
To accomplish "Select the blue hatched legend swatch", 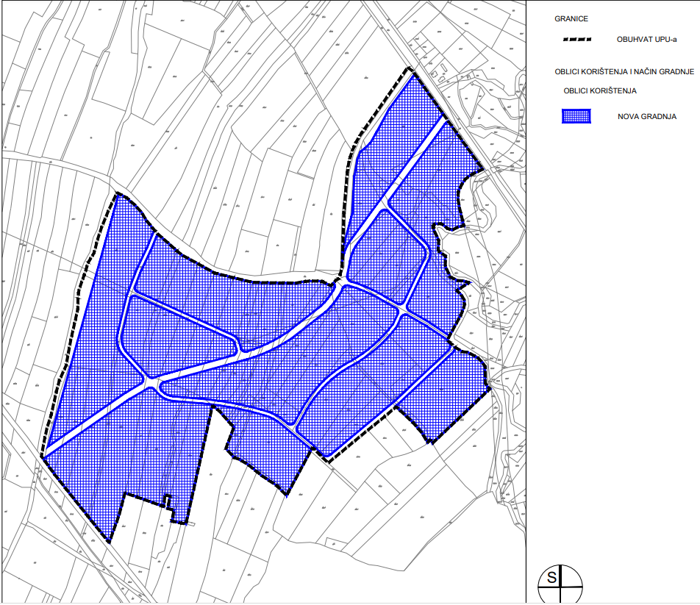I will coord(576,116).
